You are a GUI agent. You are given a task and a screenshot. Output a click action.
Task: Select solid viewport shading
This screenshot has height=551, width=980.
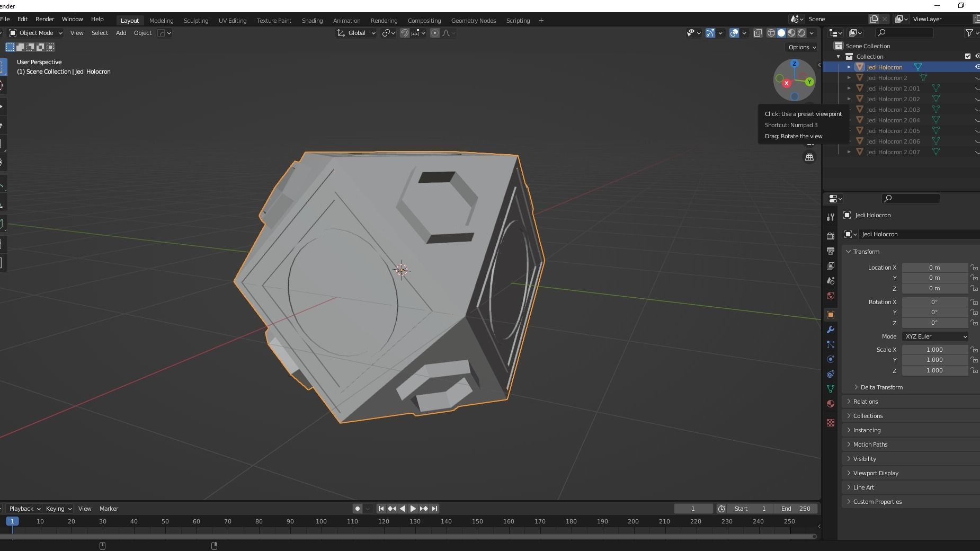[781, 33]
